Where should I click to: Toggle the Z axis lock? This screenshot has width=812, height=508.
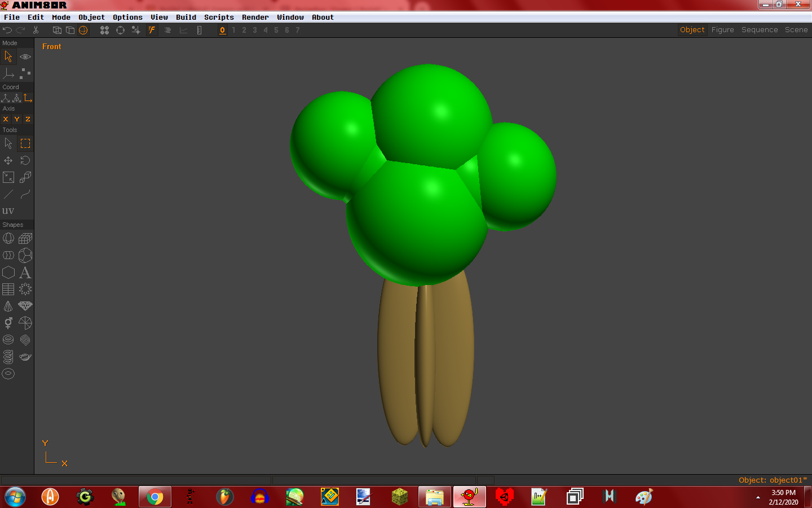[28, 119]
